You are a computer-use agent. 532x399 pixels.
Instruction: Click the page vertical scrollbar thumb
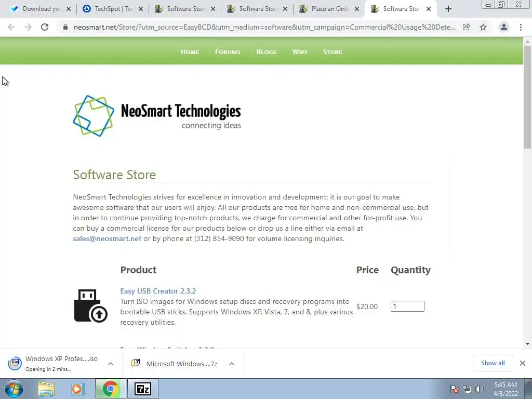pyautogui.click(x=527, y=97)
